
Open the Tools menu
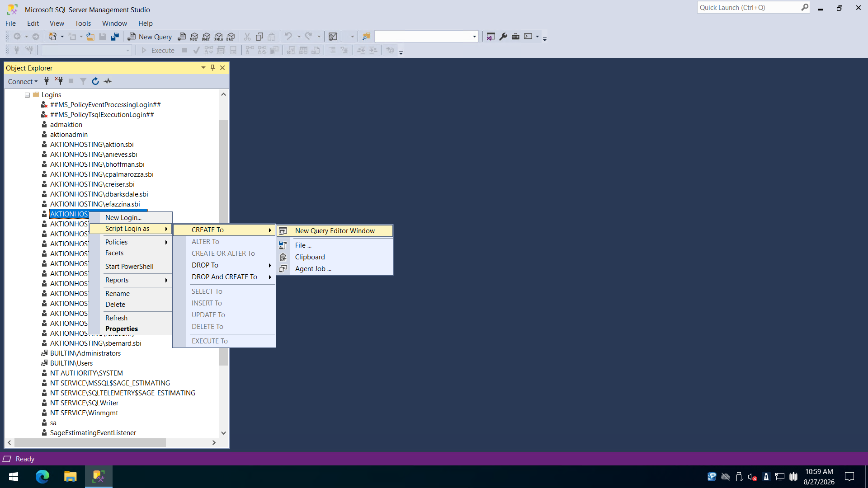point(83,23)
